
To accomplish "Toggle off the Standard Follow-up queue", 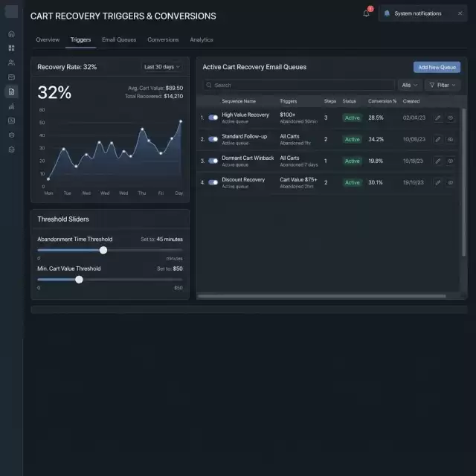I will click(213, 139).
